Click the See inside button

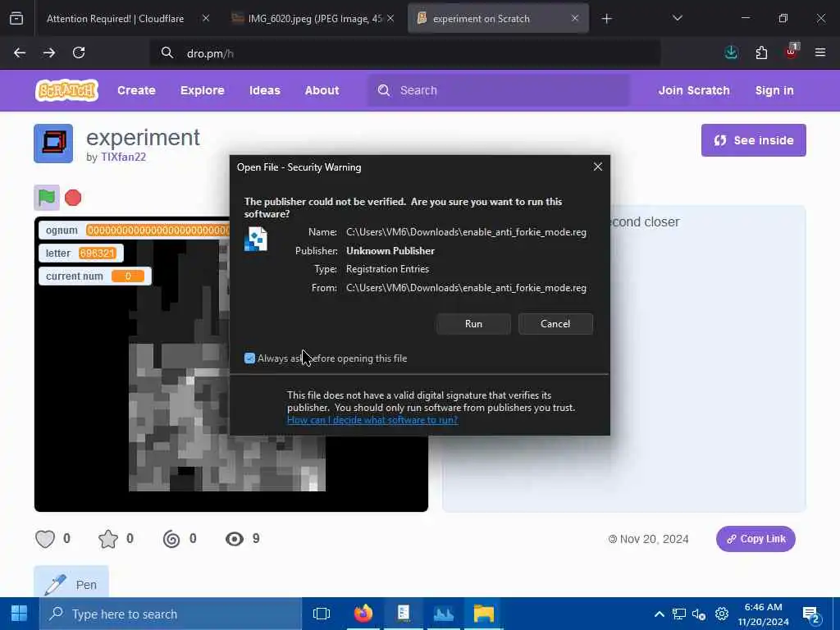(x=753, y=140)
